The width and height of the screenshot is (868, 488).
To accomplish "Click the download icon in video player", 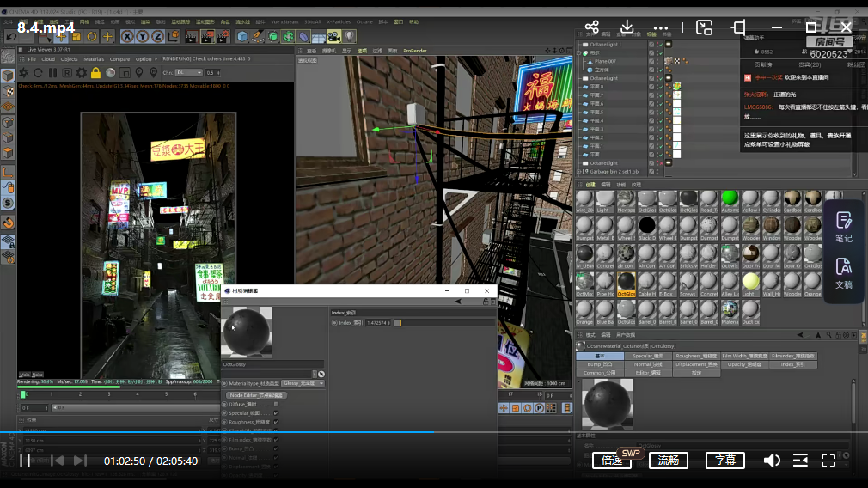I will (627, 27).
